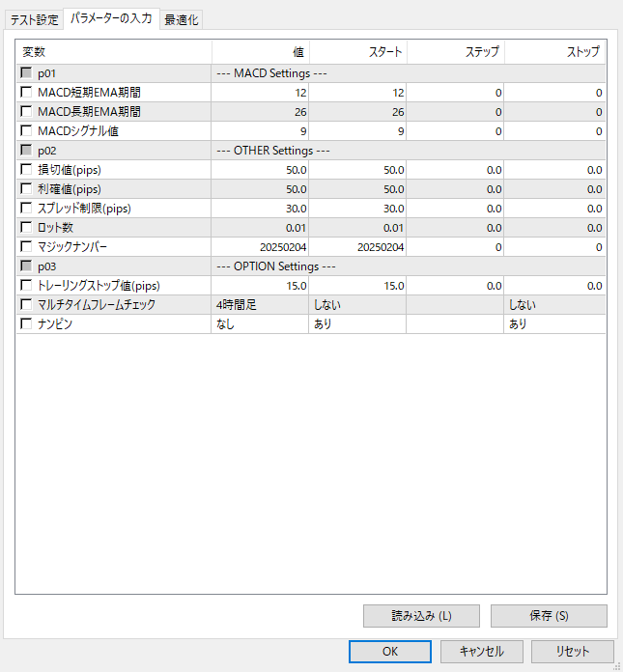The width and height of the screenshot is (623, 672).
Task: Open the 最適化 tab
Action: (181, 19)
